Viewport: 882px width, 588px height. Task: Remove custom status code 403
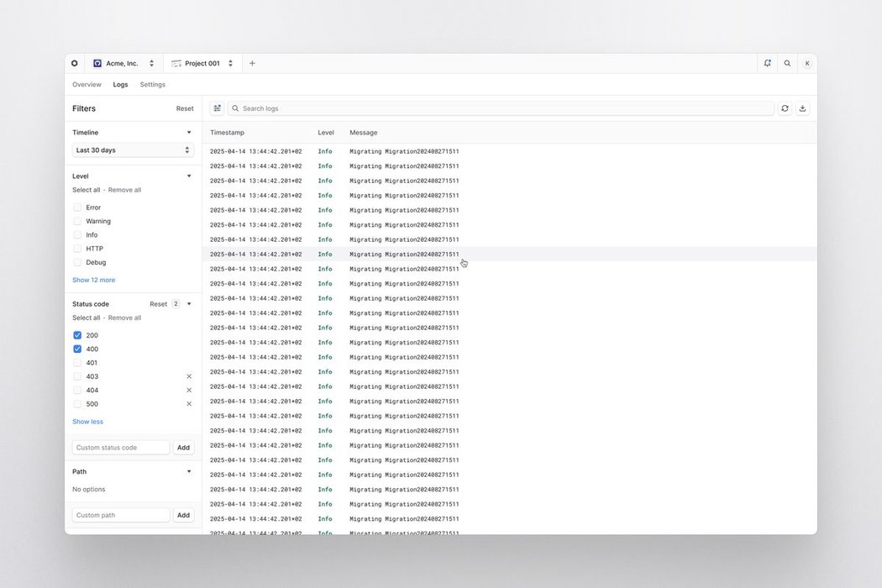[x=189, y=376]
